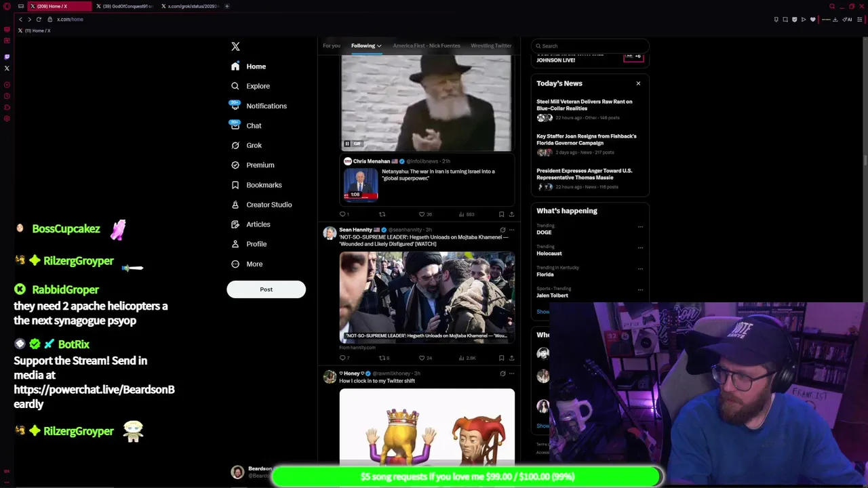Open Articles in the sidebar
This screenshot has height=488, width=868.
click(x=250, y=224)
